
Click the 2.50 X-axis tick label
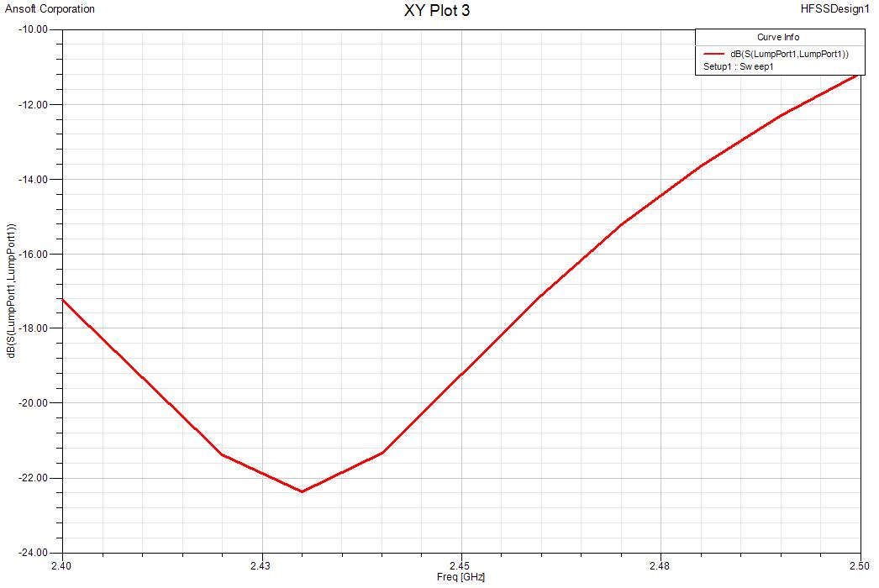(860, 565)
